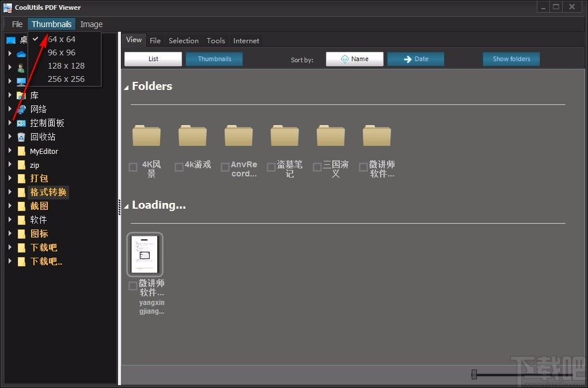Viewport: 588px width, 388px height.
Task: Switch to the Tools tab
Action: 215,40
